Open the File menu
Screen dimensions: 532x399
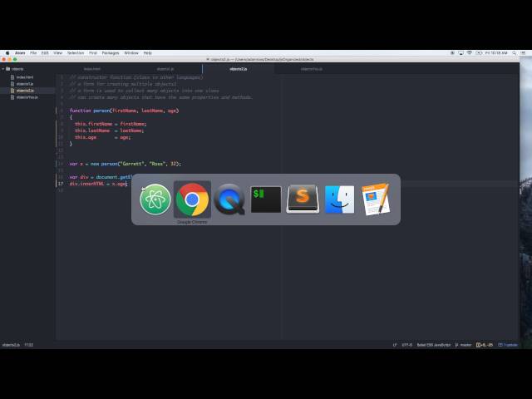pos(33,53)
